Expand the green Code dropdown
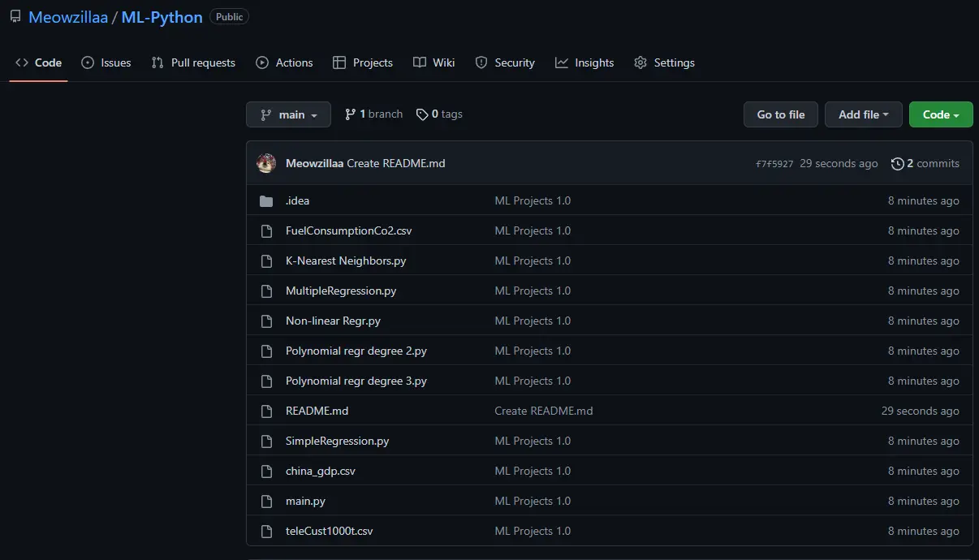The image size is (979, 560). (x=941, y=114)
